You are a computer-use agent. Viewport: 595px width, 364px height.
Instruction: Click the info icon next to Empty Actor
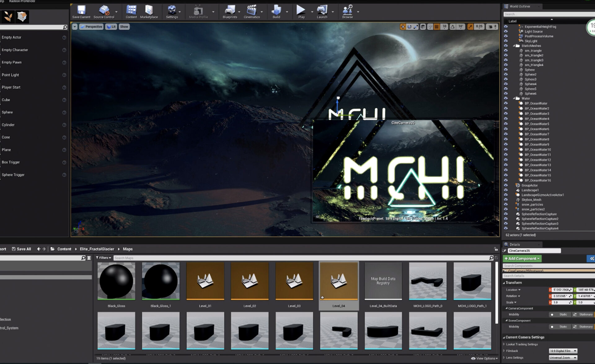(x=64, y=37)
